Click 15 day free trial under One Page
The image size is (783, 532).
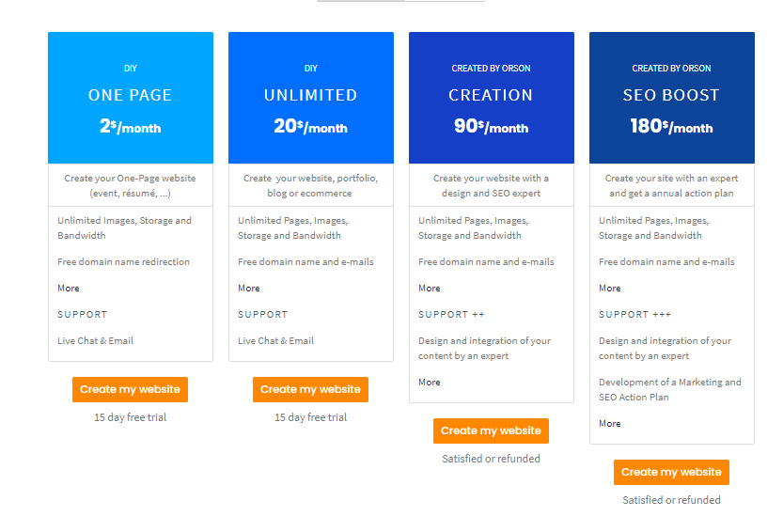pyautogui.click(x=130, y=417)
